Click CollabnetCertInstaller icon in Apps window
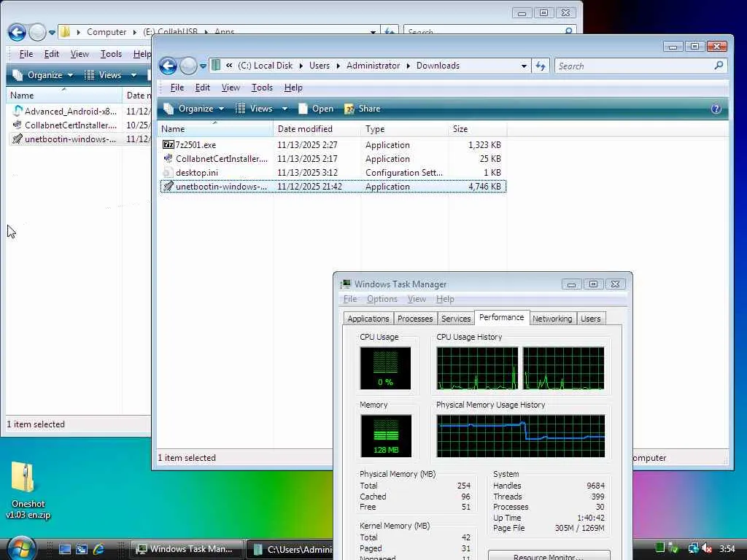Viewport: 747px width, 560px height. (18, 125)
